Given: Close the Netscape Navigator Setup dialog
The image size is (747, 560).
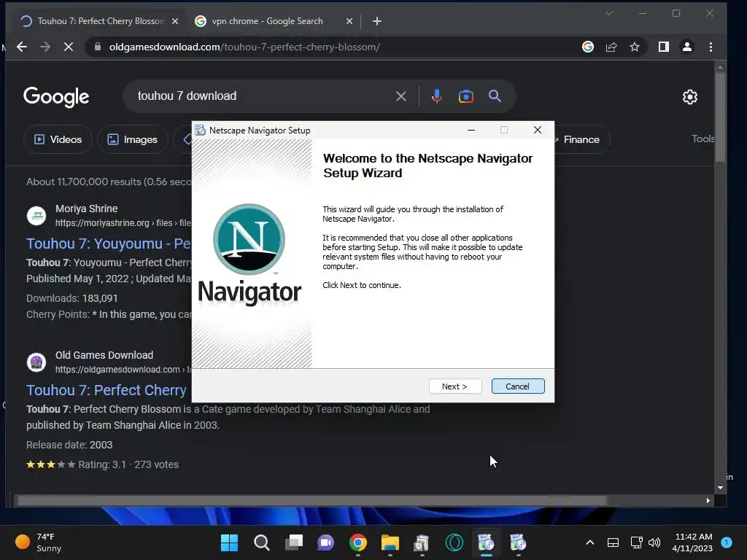Looking at the screenshot, I should pyautogui.click(x=538, y=130).
